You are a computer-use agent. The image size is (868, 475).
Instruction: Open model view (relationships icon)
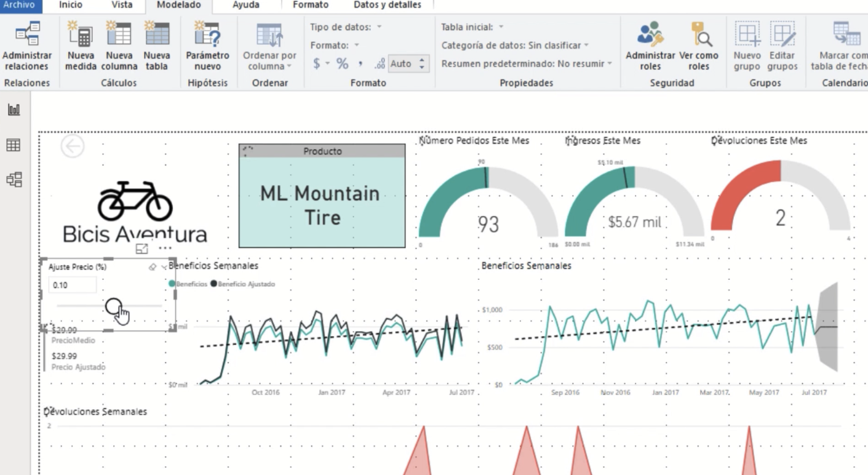pos(14,179)
